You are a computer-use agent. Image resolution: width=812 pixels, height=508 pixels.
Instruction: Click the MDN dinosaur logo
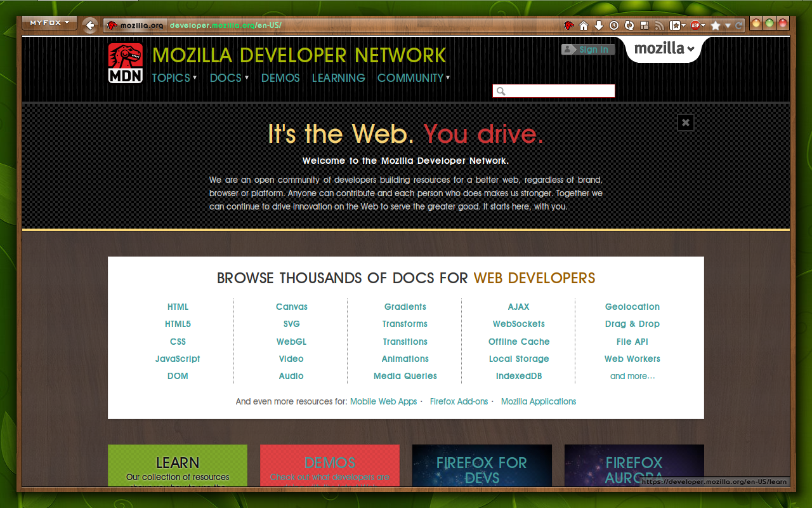coord(125,63)
